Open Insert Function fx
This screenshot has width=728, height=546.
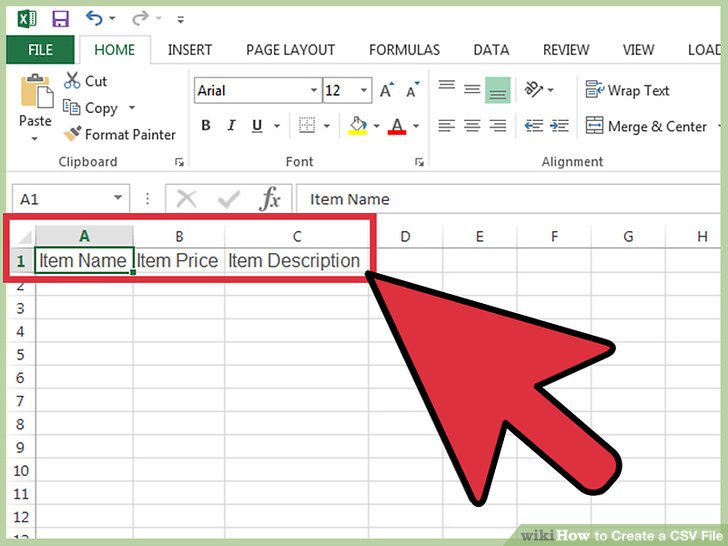point(270,199)
